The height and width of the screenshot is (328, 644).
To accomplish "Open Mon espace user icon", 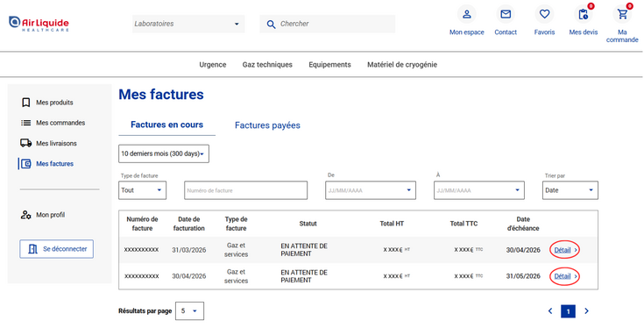I will click(x=466, y=14).
